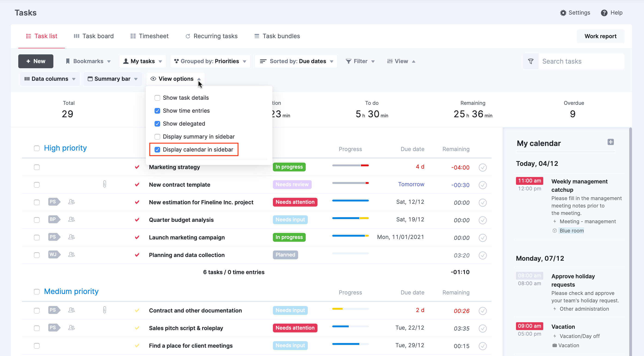Click people icon on Launch marketing campaign row
Image resolution: width=644 pixels, height=356 pixels.
(x=71, y=237)
